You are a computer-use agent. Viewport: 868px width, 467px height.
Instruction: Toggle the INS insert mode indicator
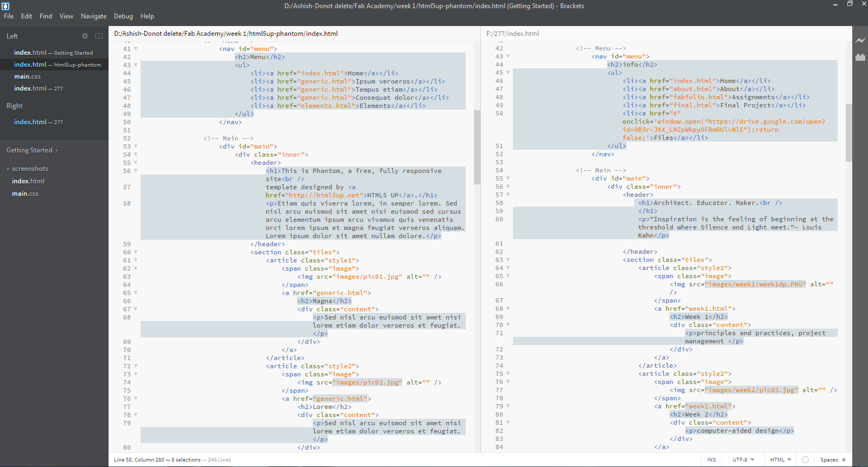pyautogui.click(x=711, y=459)
